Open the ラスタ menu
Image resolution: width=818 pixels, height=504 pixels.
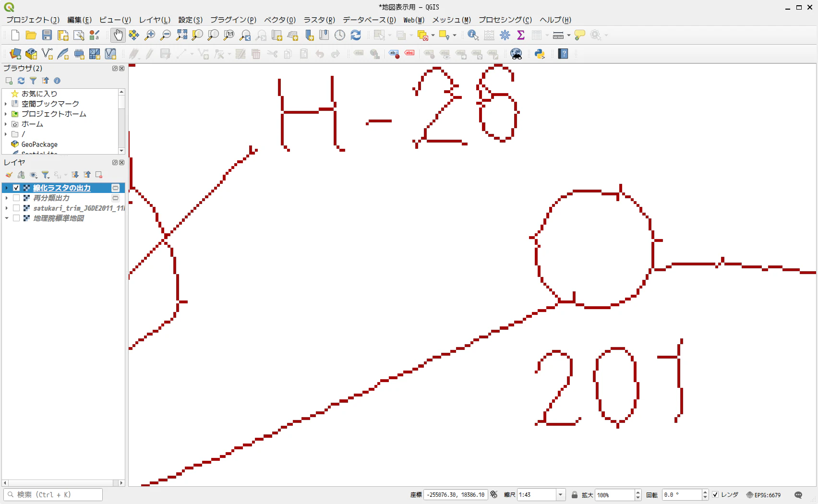(319, 20)
